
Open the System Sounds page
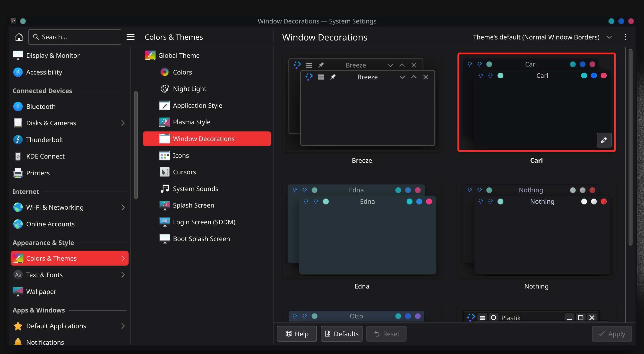click(x=207, y=189)
